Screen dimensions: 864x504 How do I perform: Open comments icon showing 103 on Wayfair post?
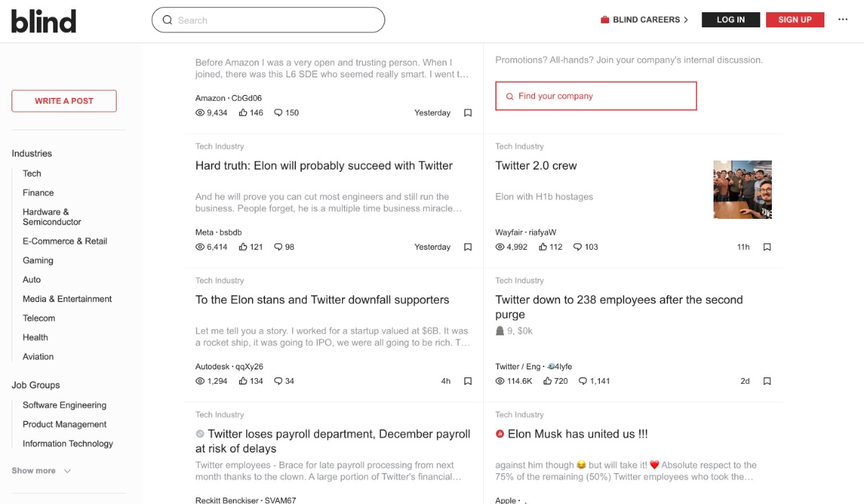pyautogui.click(x=577, y=247)
